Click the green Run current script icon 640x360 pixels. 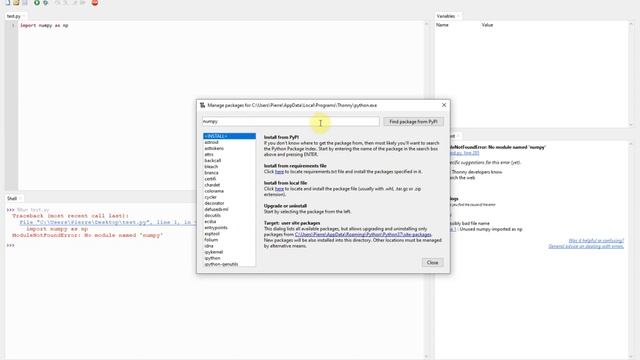pyautogui.click(x=37, y=2)
